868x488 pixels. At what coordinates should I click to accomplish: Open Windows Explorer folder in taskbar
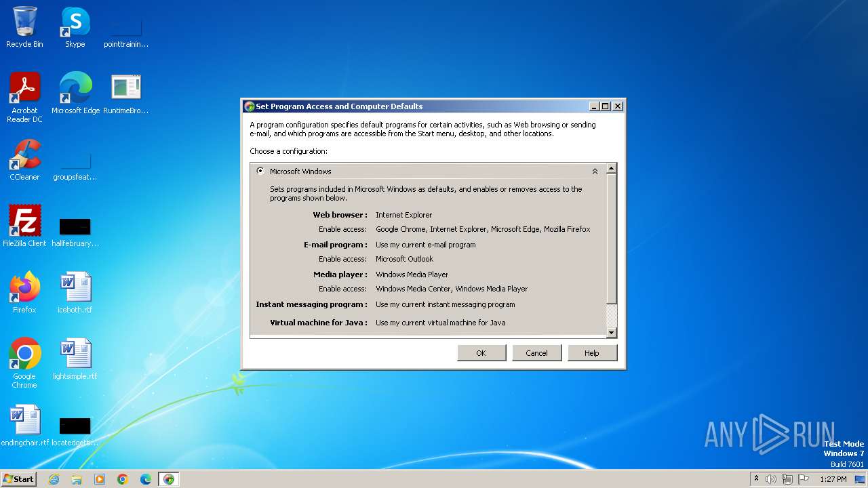click(x=77, y=479)
